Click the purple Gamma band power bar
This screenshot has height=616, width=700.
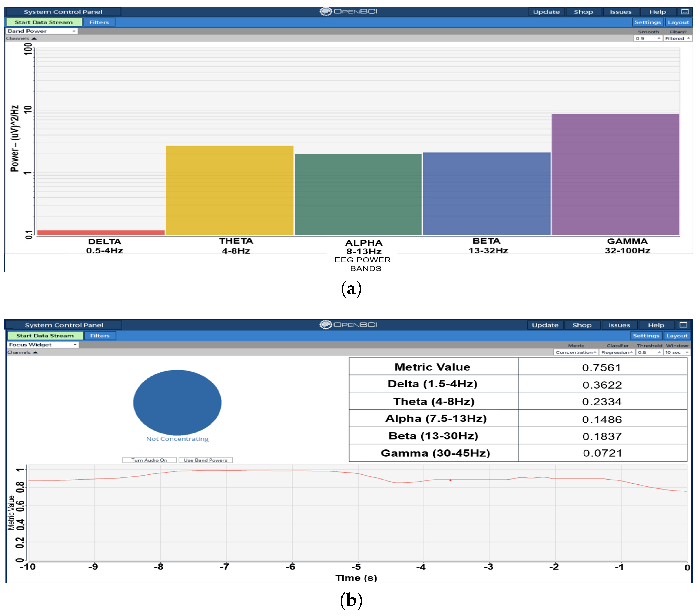point(615,174)
